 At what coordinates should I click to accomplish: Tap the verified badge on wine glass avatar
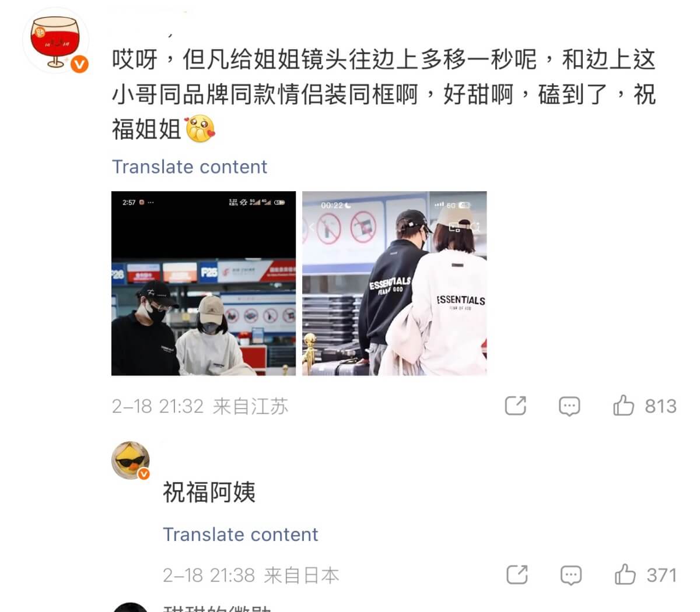[79, 64]
